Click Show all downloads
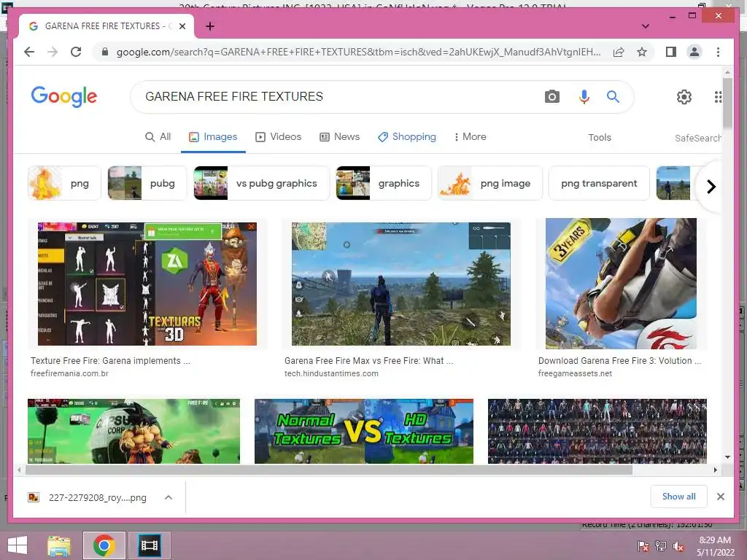This screenshot has height=560, width=747. [679, 497]
